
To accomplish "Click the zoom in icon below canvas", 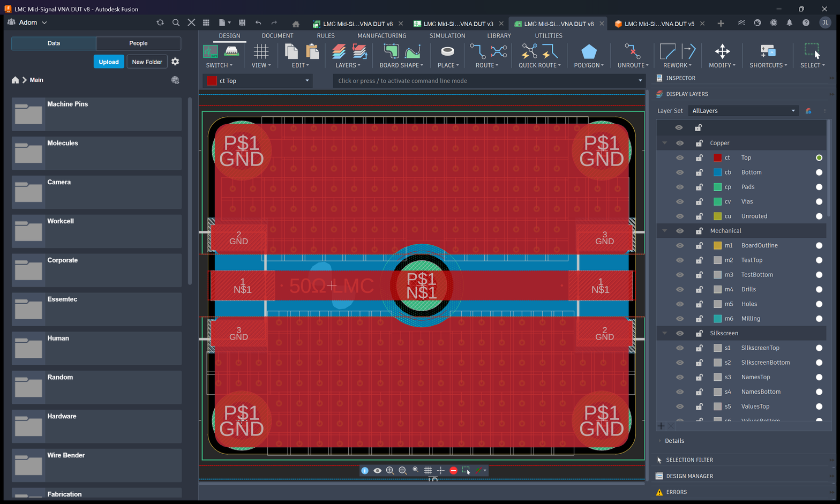I will pyautogui.click(x=390, y=470).
